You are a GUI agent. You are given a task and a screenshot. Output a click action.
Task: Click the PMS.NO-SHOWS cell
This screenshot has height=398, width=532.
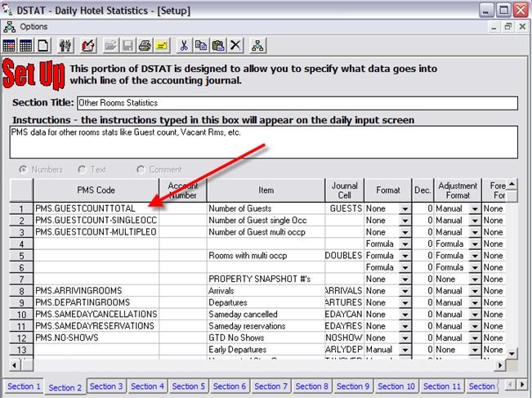pos(96,338)
